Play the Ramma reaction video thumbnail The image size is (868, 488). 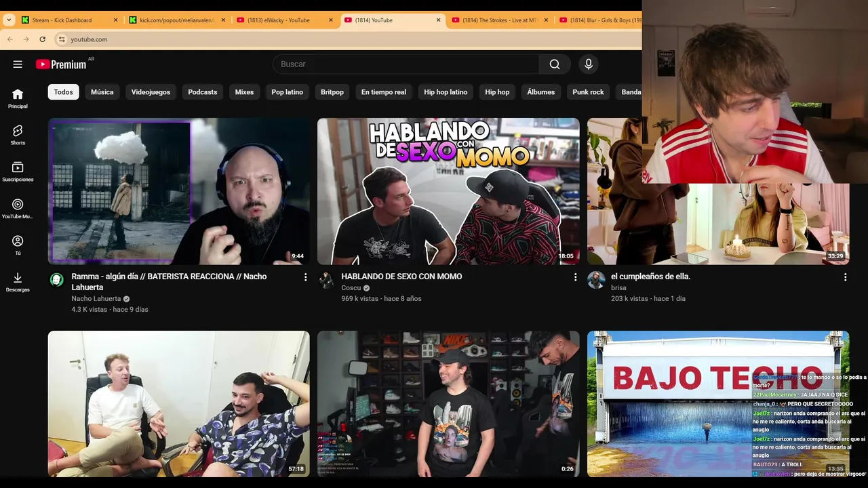tap(179, 191)
